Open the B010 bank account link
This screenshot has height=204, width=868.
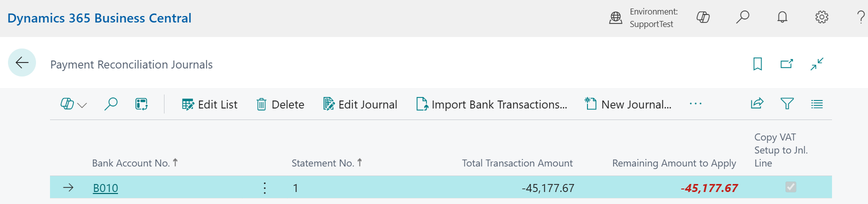point(105,188)
